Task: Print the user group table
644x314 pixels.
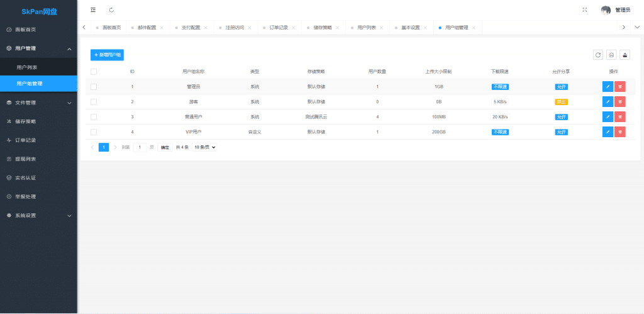Action: click(x=611, y=55)
